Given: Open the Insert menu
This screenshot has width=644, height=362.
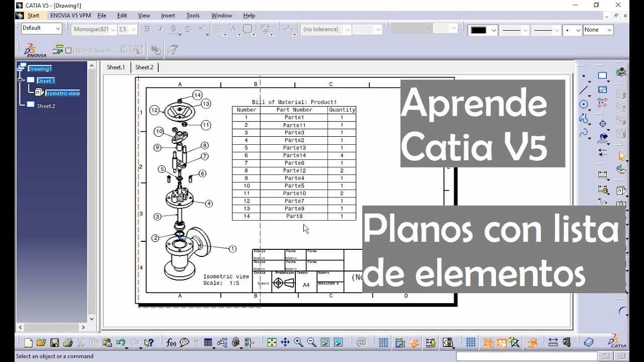Looking at the screenshot, I should (168, 16).
